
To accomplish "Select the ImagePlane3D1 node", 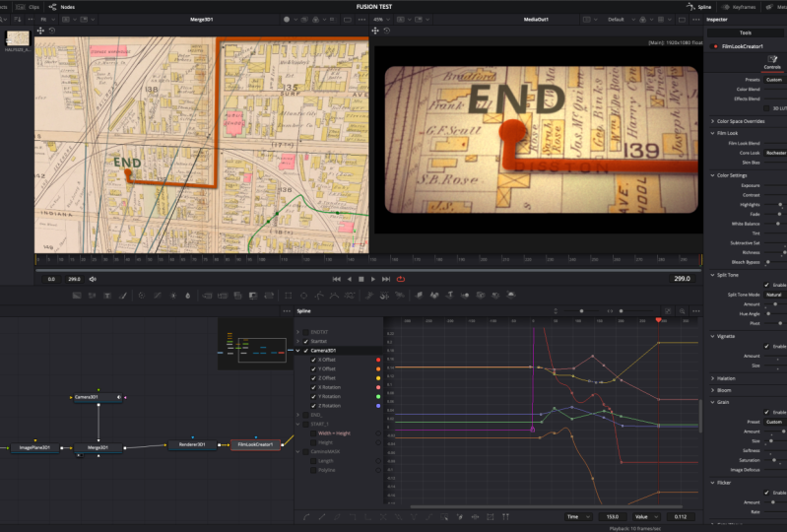I will [34, 447].
